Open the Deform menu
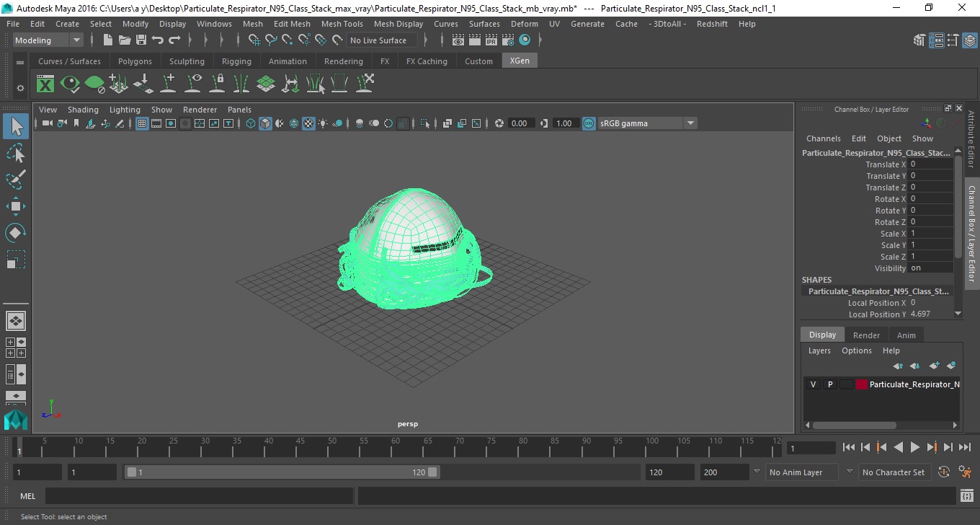Viewport: 980px width, 525px height. pyautogui.click(x=525, y=24)
